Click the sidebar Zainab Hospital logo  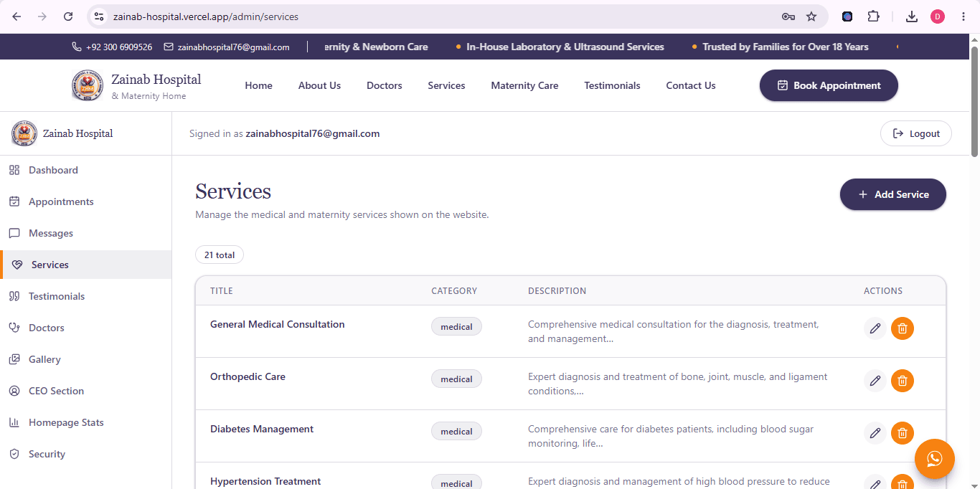[x=24, y=133]
